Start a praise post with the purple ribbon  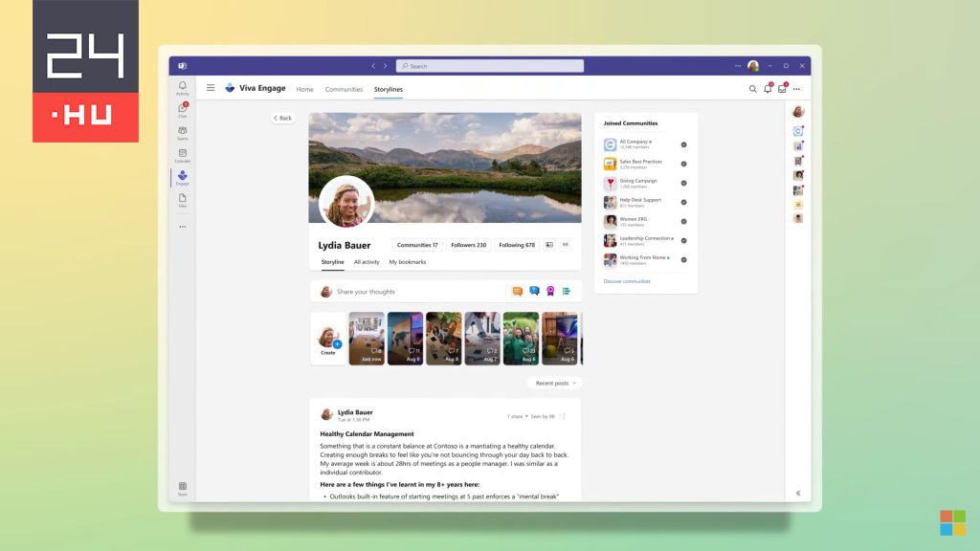click(x=550, y=291)
